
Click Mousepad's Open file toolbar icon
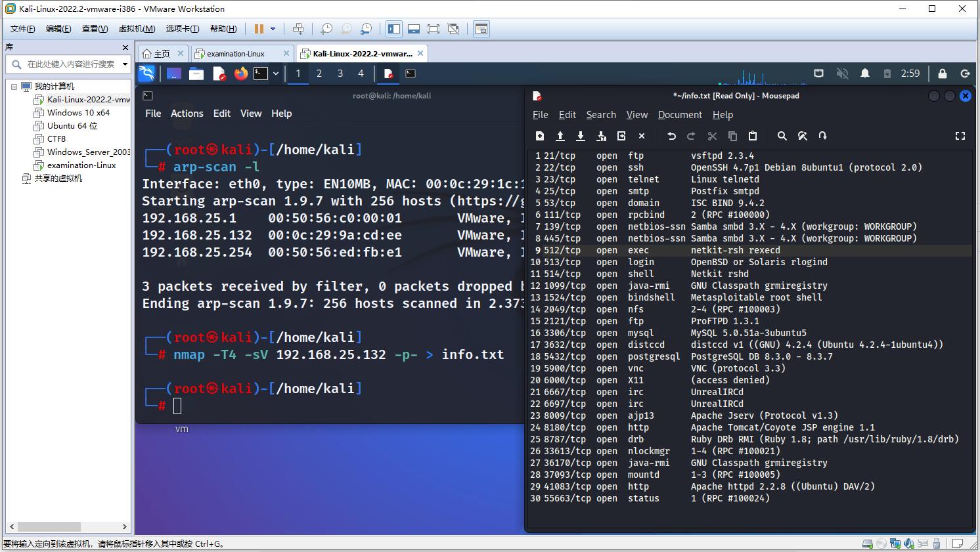[560, 136]
